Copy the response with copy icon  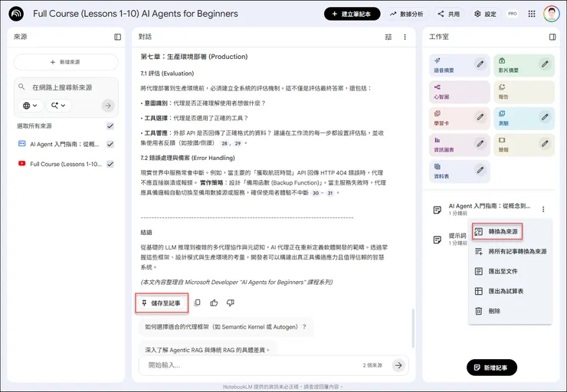[x=197, y=302]
